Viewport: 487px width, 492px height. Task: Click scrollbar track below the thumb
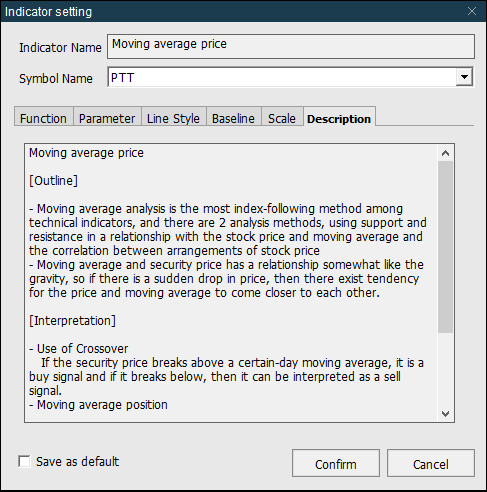point(445,369)
